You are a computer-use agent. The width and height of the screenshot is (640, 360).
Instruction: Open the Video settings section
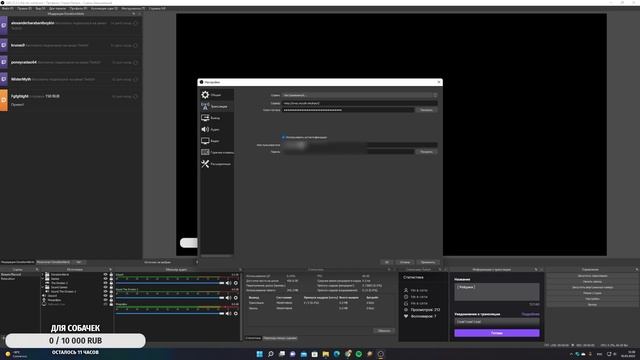[217, 140]
